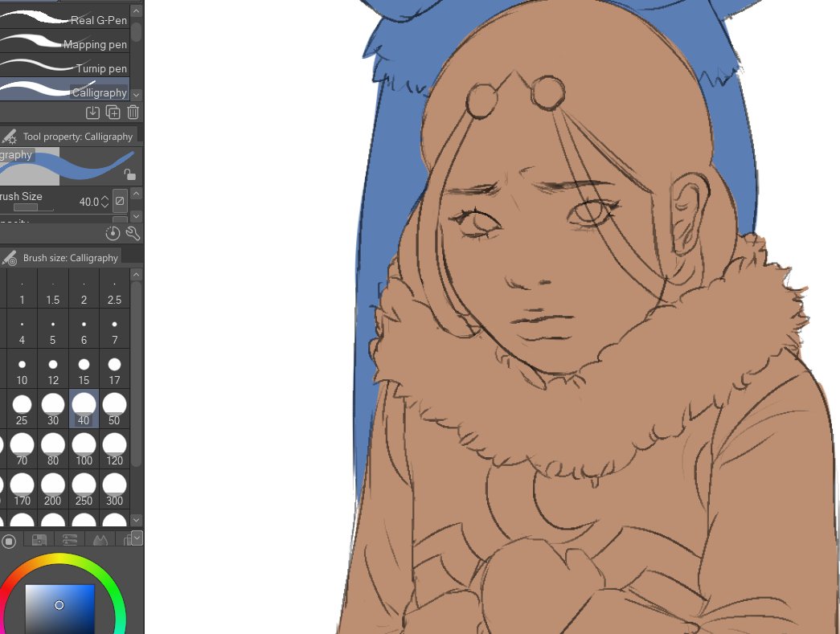Image resolution: width=840 pixels, height=634 pixels.
Task: Select the highlighted brush size 40
Action: [84, 409]
